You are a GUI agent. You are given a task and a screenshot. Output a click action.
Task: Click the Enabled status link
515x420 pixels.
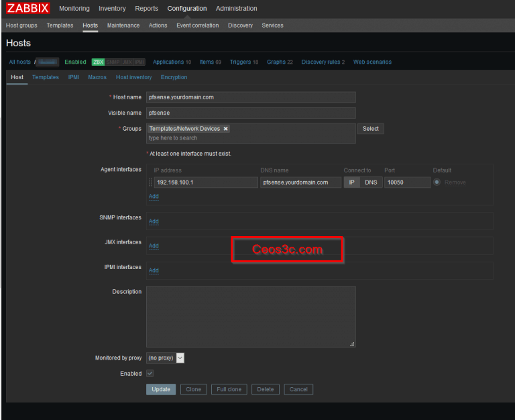pyautogui.click(x=75, y=62)
